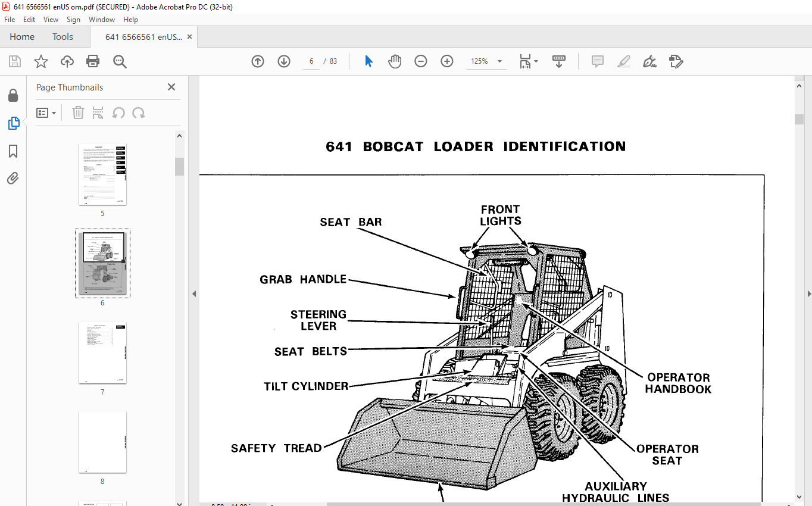Viewport: 812px width, 506px height.
Task: Switch to the Tools tab
Action: (63, 37)
